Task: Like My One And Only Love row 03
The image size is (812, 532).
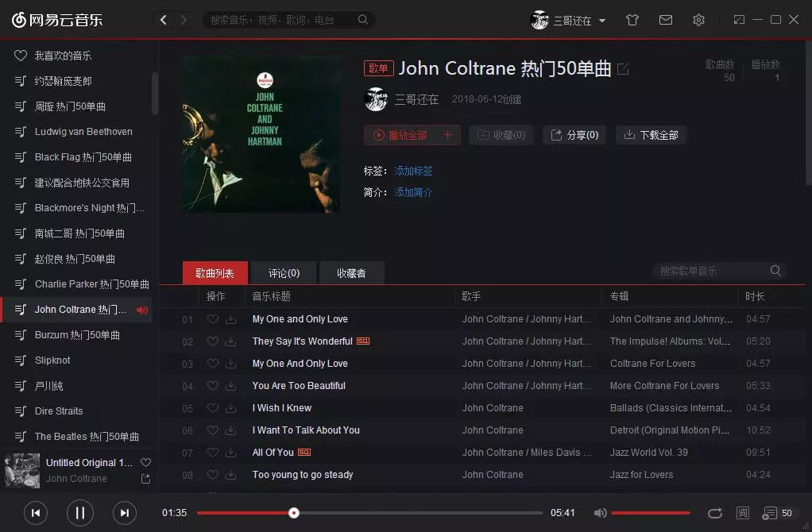Action: pyautogui.click(x=213, y=364)
